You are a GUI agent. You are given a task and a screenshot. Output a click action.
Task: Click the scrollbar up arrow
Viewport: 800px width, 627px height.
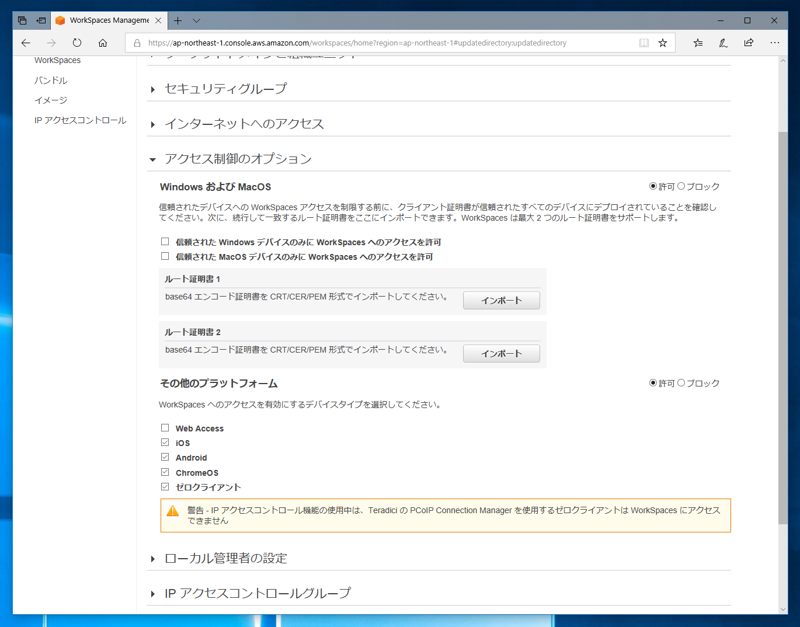(783, 61)
